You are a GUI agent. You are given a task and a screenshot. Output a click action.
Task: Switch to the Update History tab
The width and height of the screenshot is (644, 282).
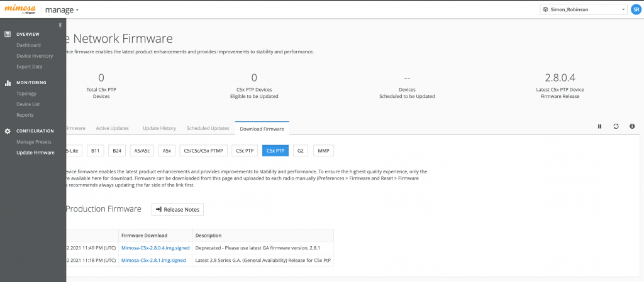point(159,128)
